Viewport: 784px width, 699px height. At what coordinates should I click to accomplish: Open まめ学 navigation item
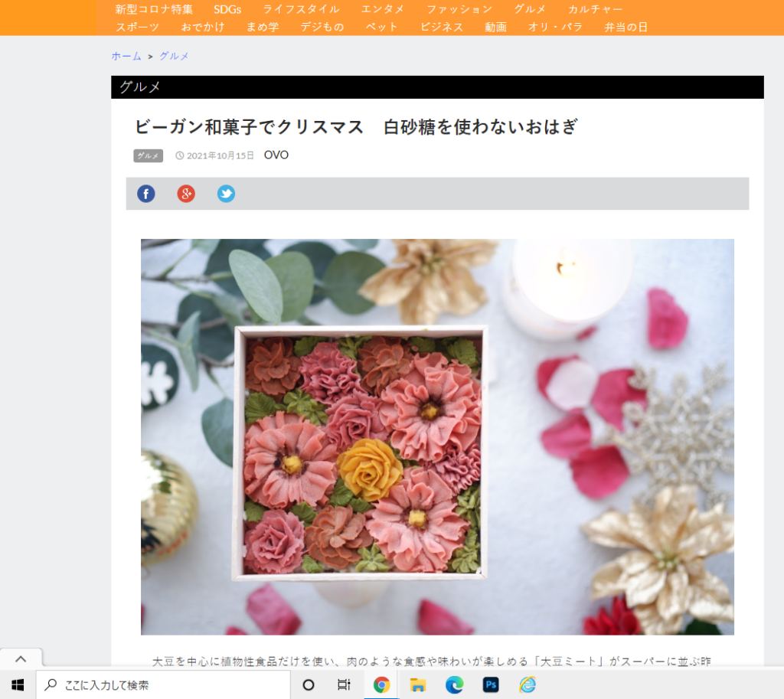coord(263,27)
